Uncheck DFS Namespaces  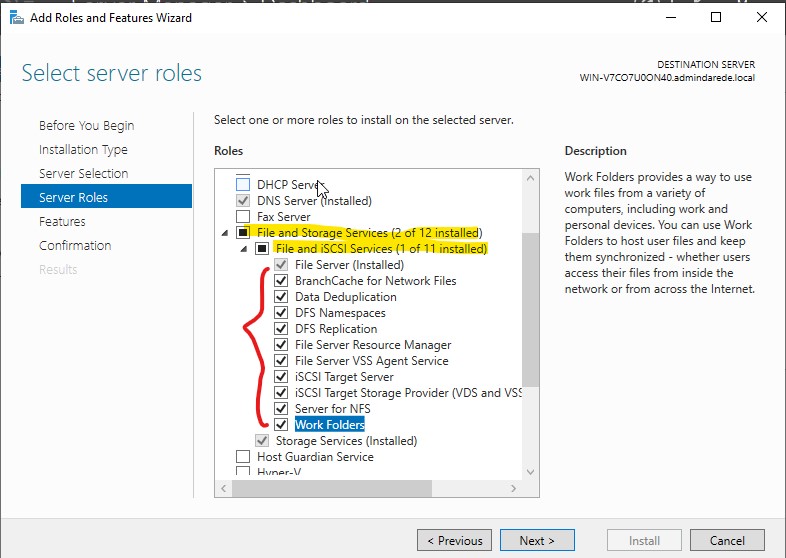281,313
